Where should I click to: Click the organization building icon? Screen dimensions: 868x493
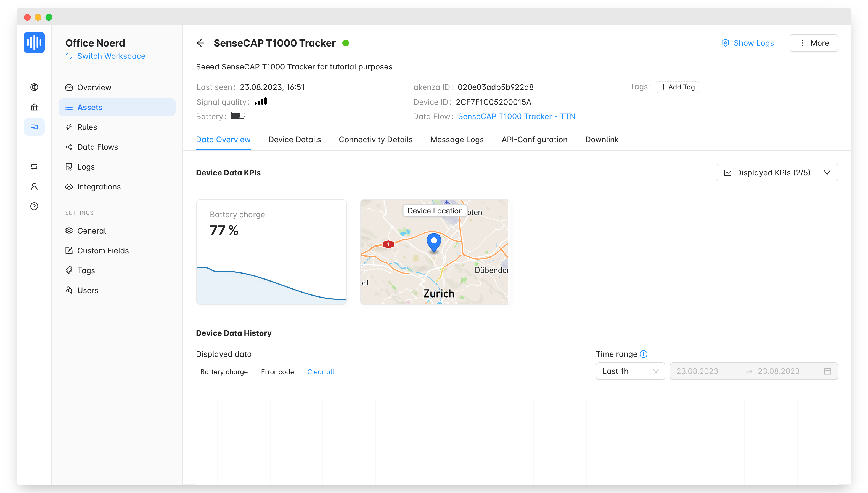click(x=34, y=107)
